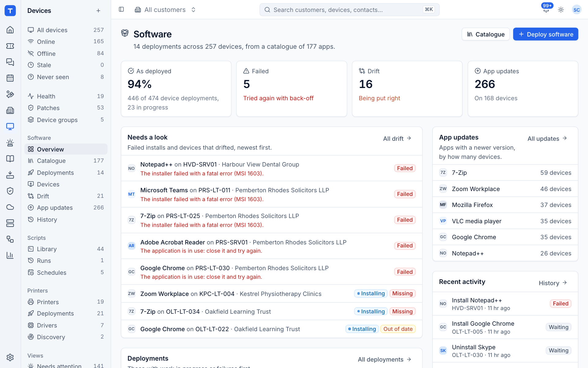Filter to Offline devices

[x=66, y=53]
